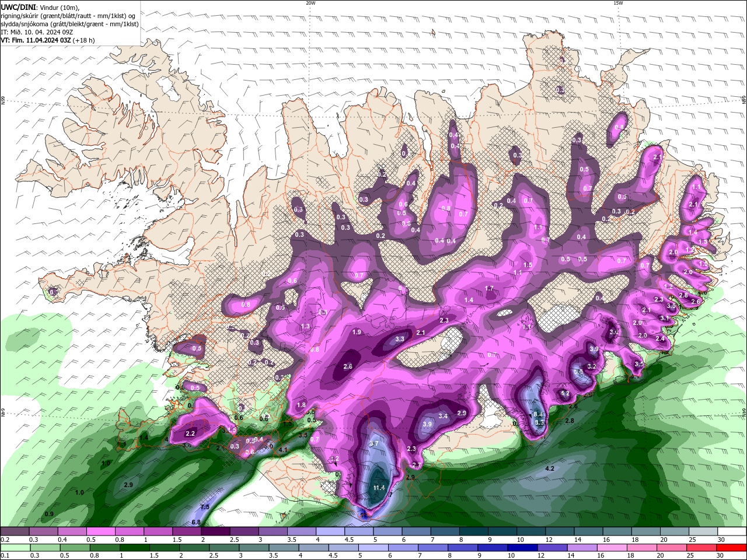Click the init-time line 'IT: Mið. 10. 04. 2024 09Z'

coord(37,32)
